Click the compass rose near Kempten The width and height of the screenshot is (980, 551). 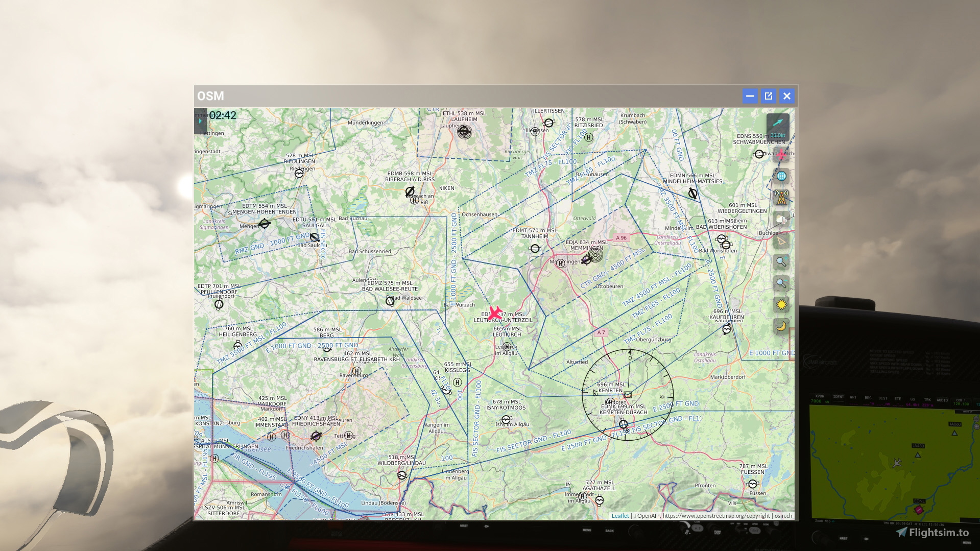(x=627, y=395)
